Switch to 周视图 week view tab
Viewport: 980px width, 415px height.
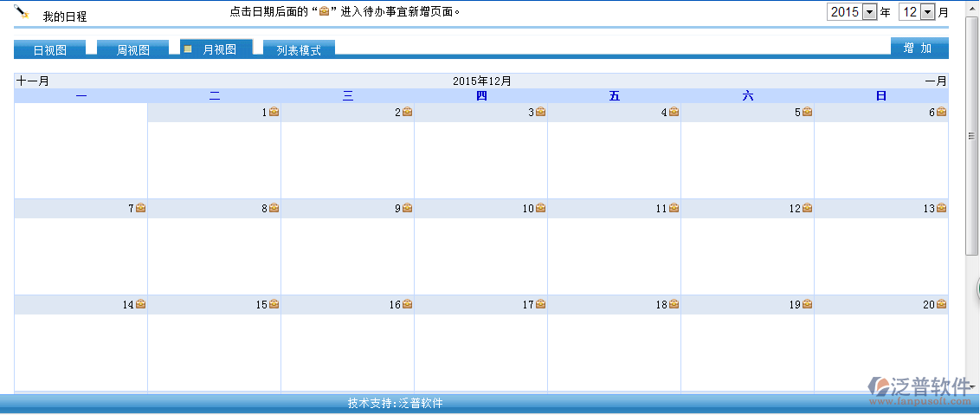133,50
